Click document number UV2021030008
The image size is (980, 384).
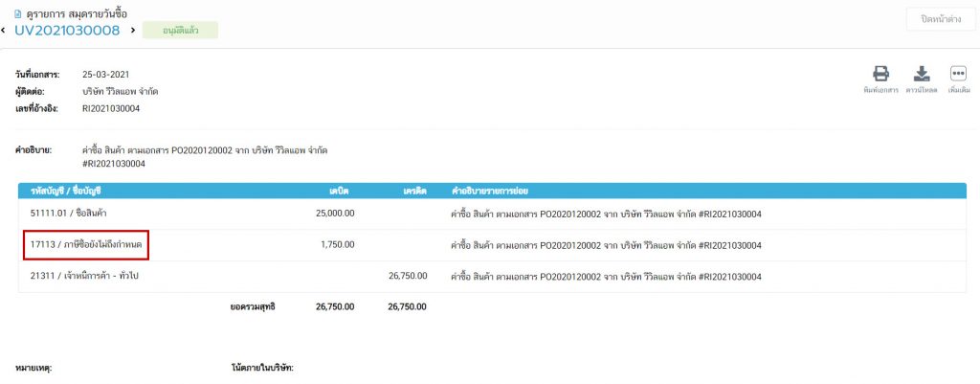(67, 31)
